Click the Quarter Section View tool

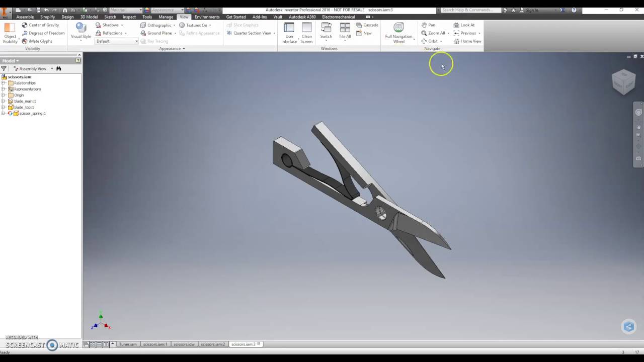coord(248,33)
